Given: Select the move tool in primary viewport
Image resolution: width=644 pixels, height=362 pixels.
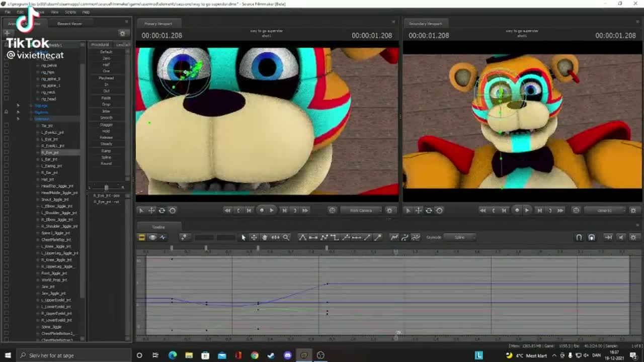Looking at the screenshot, I should click(x=151, y=211).
